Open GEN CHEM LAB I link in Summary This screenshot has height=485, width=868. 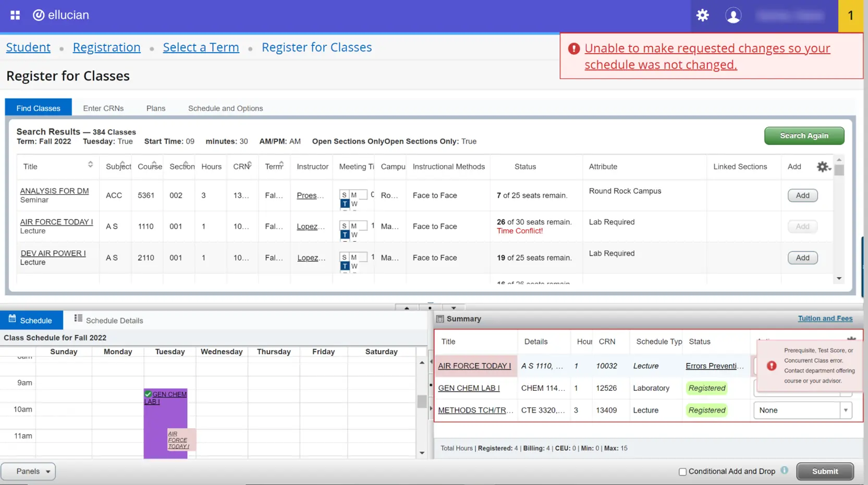pyautogui.click(x=469, y=388)
